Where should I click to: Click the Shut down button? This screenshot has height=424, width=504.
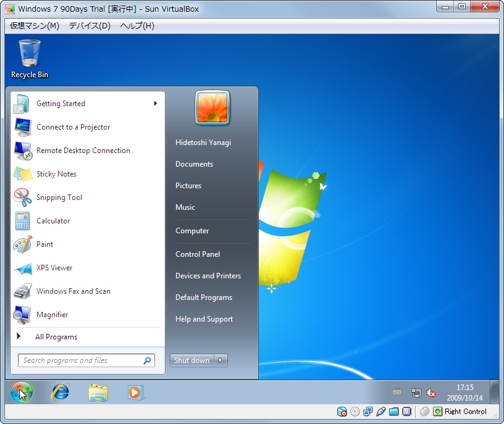[x=191, y=360]
